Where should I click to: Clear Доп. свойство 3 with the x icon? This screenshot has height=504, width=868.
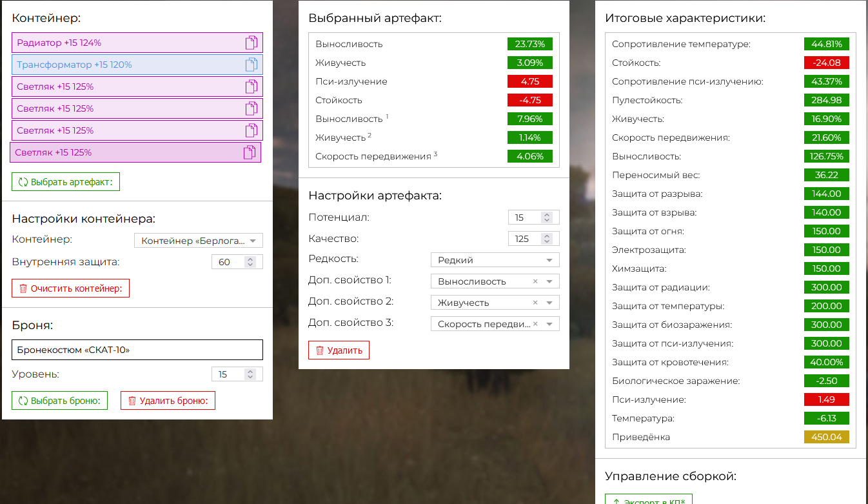[535, 324]
